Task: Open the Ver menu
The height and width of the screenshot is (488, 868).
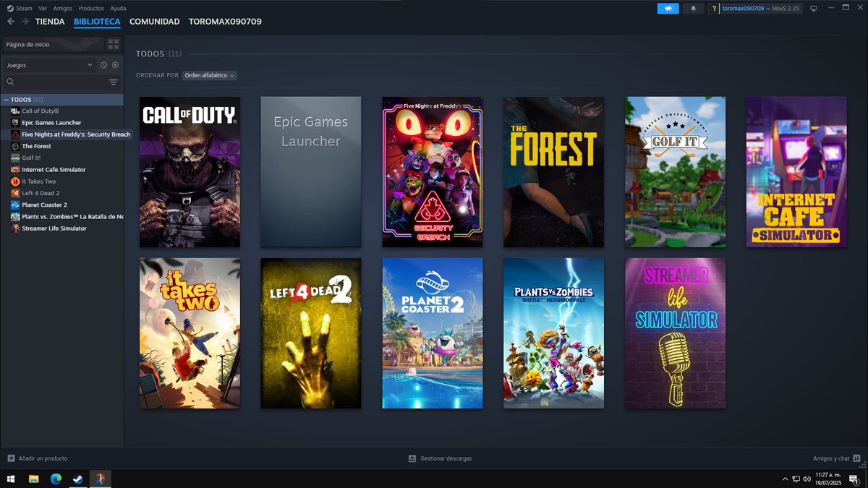Action: click(43, 8)
